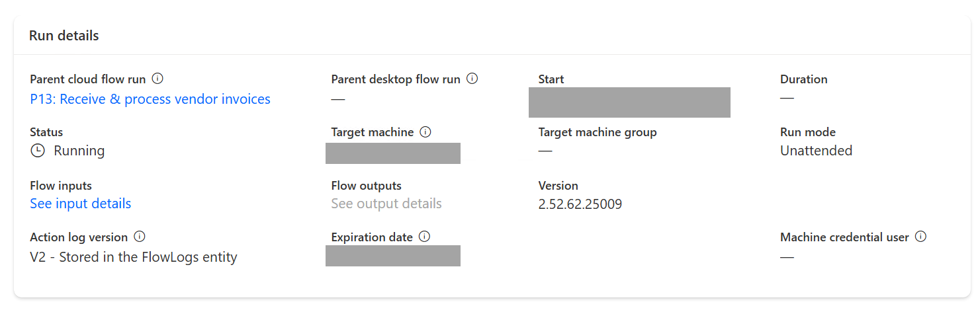This screenshot has height=312, width=980.
Task: Click the Flow outputs label
Action: point(367,186)
